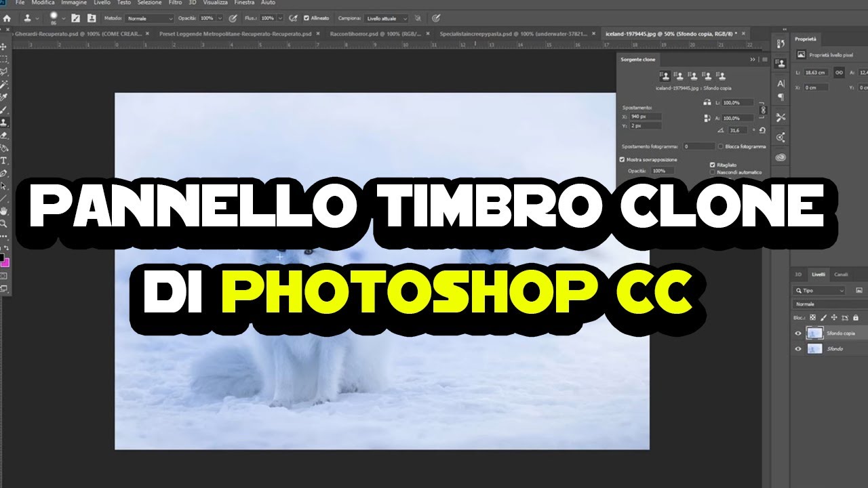This screenshot has width=868, height=488.
Task: Toggle the maintain aspect ratio chain link
Action: (x=763, y=110)
